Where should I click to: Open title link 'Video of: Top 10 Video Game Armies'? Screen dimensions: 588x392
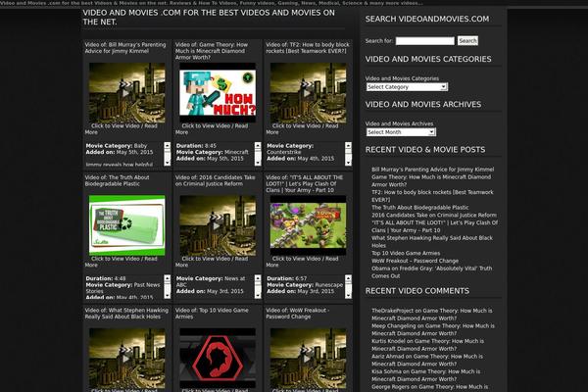212,314
